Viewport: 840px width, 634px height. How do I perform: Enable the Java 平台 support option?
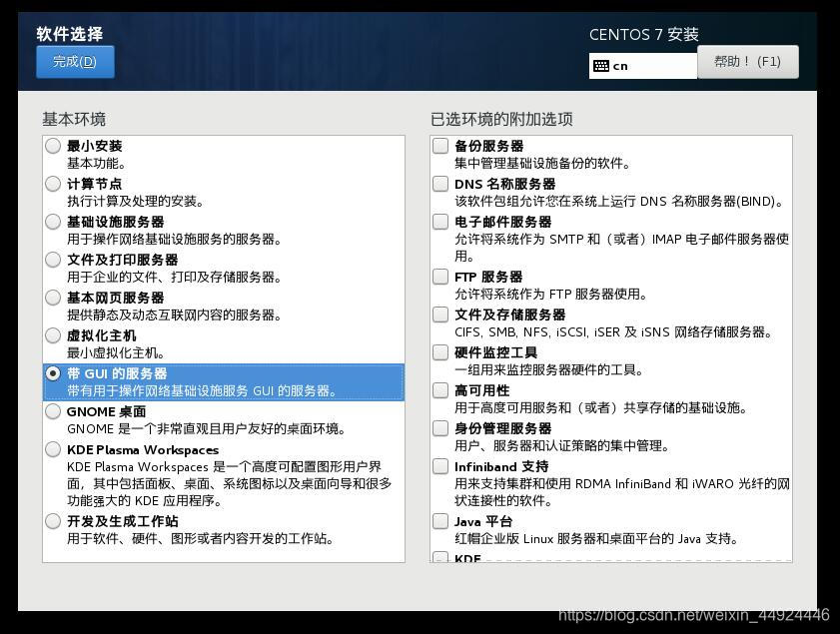pos(439,520)
